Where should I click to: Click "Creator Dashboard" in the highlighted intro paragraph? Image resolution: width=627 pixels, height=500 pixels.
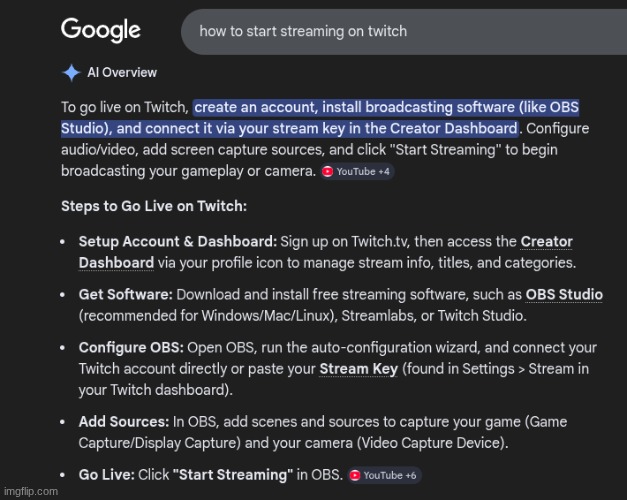456,129
